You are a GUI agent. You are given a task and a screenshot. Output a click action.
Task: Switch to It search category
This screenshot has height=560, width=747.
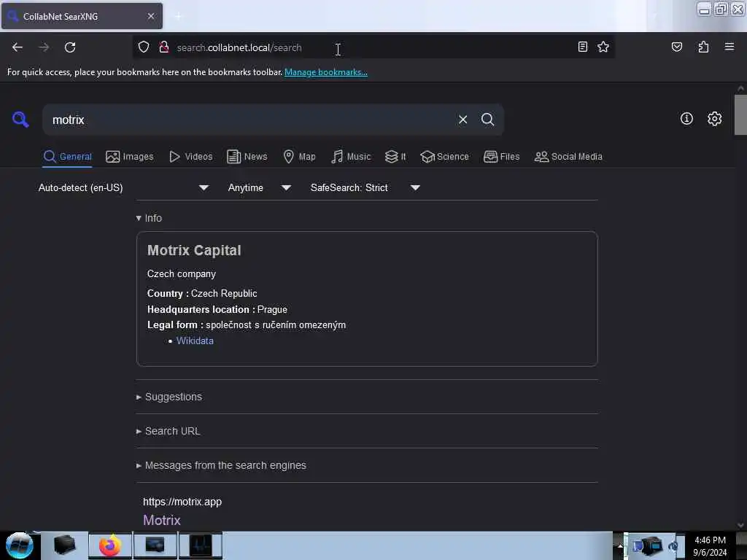(x=395, y=157)
